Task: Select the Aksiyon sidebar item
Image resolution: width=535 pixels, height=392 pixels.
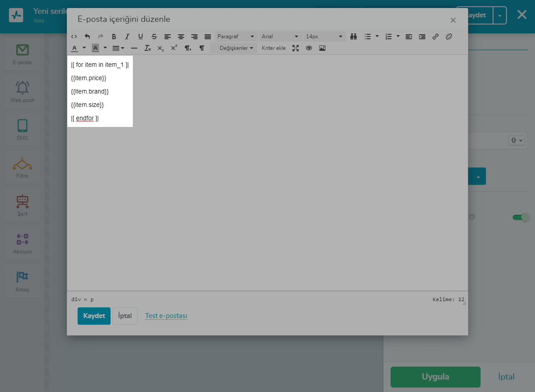Action: pos(22,243)
